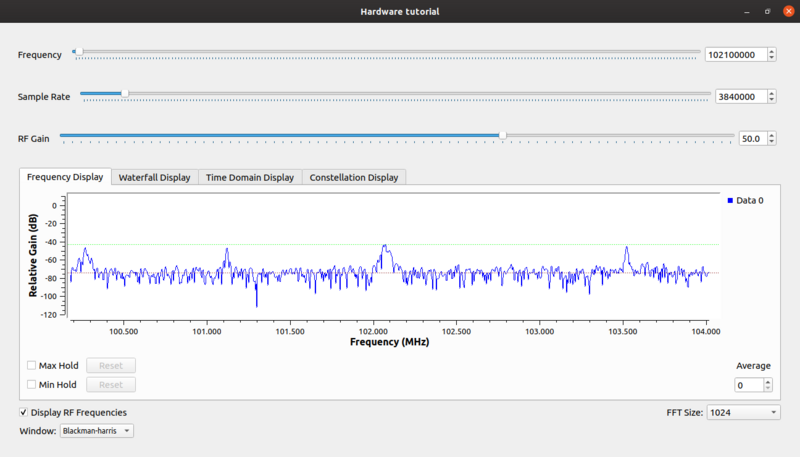Click the Average value field
The image size is (800, 457).
pos(748,385)
